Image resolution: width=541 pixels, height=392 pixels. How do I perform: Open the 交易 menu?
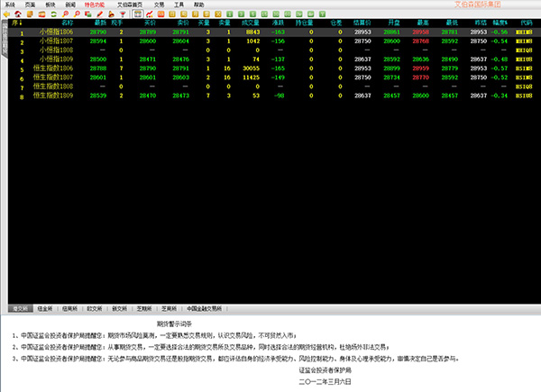pyautogui.click(x=159, y=5)
